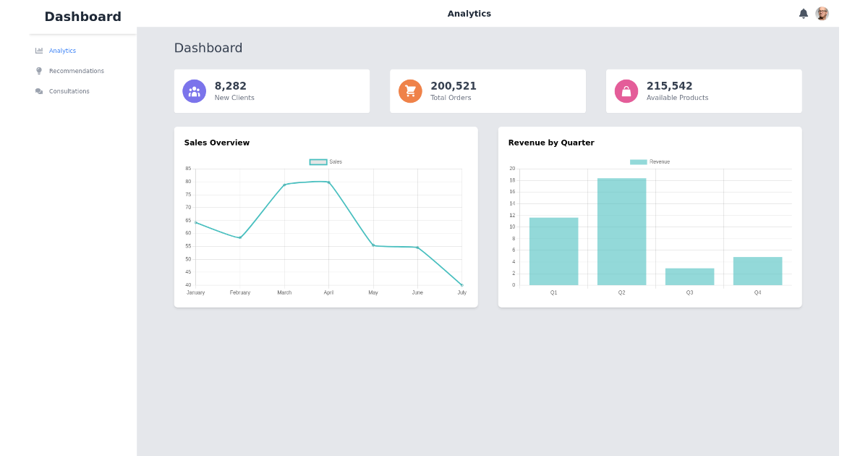Hide the Sales line by clicking its swatch
868x456 pixels.
tap(317, 161)
